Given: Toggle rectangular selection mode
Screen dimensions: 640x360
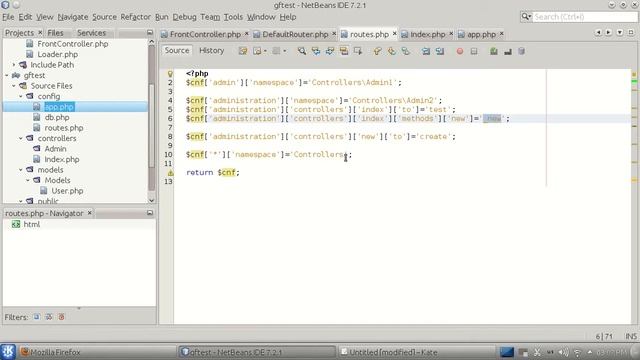Looking at the screenshot, I should [x=358, y=51].
